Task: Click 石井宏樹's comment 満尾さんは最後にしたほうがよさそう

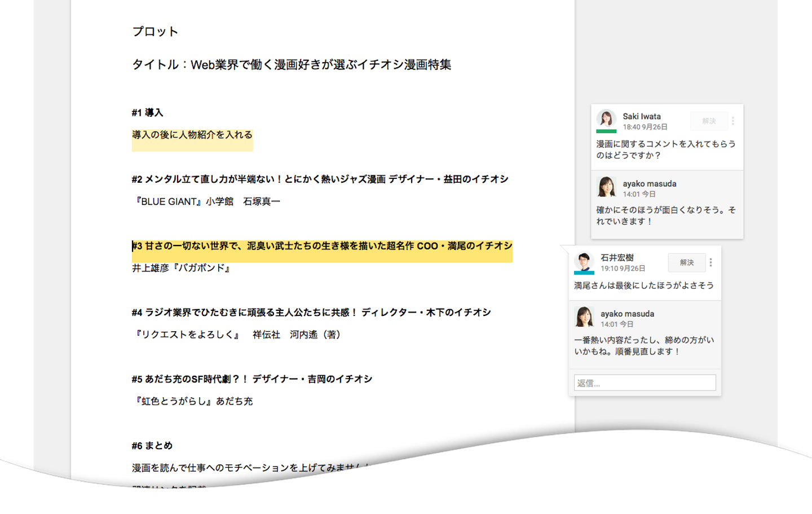Action: point(644,285)
